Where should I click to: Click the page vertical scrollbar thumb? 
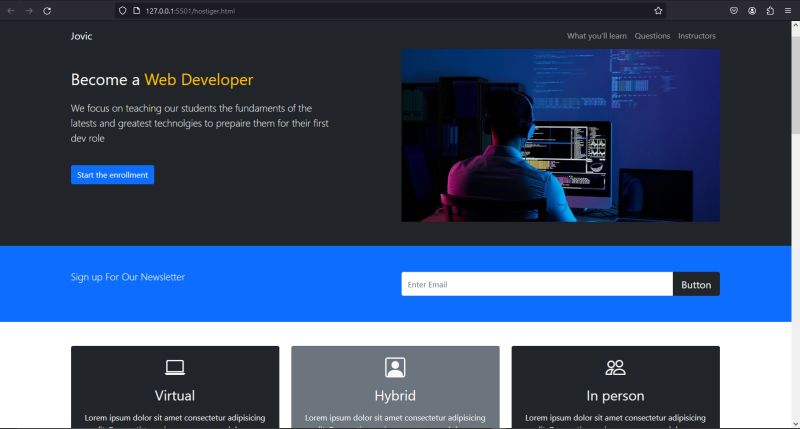(795, 84)
